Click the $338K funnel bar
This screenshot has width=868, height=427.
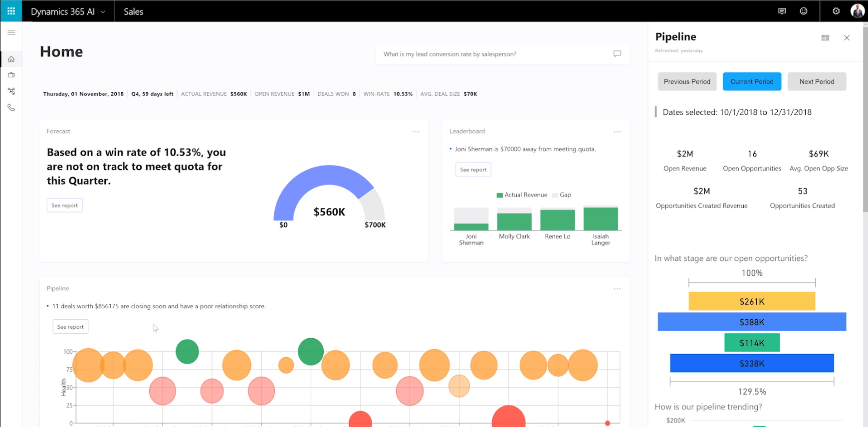pos(752,363)
